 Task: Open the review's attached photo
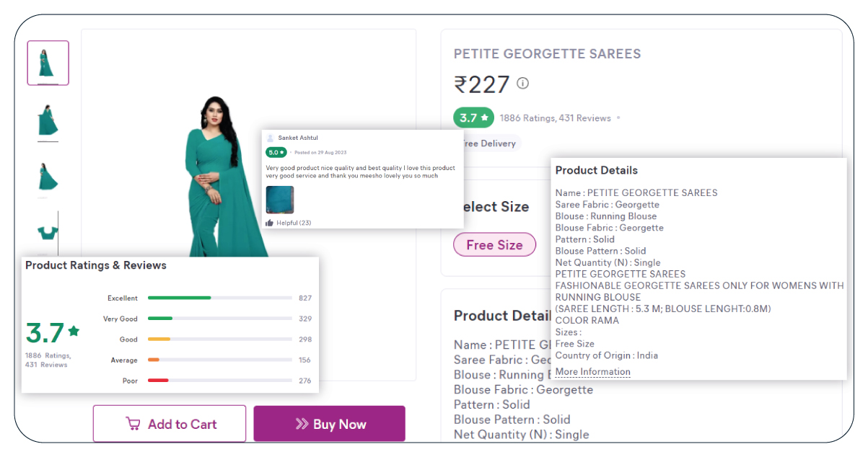(x=280, y=200)
